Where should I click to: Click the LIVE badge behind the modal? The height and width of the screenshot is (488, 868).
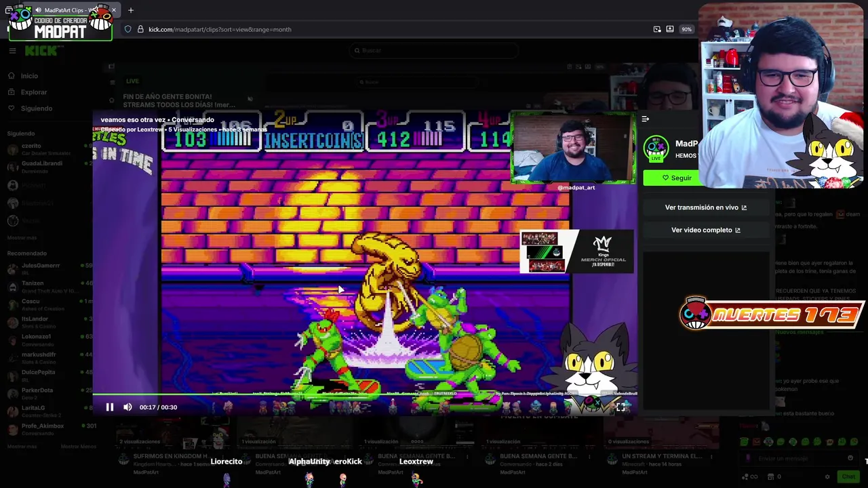coord(132,81)
